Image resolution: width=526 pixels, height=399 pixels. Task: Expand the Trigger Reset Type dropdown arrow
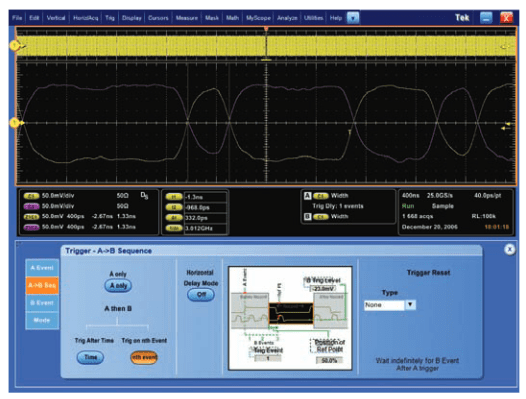pyautogui.click(x=410, y=305)
